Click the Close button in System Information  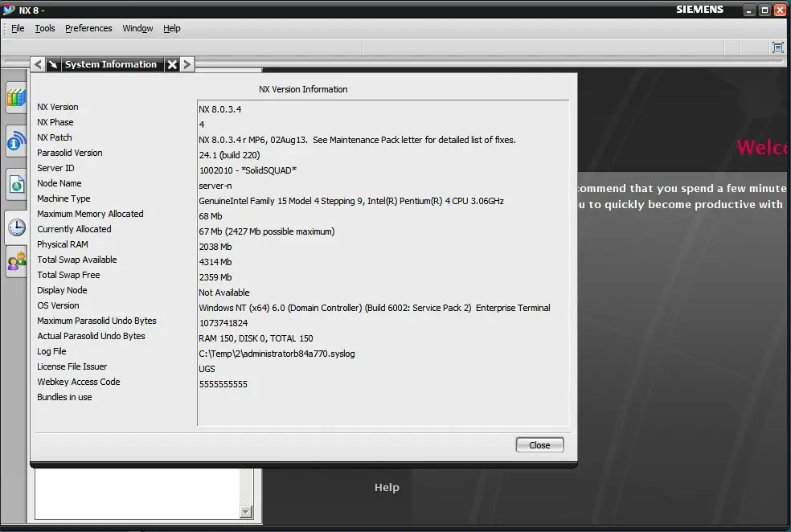(x=539, y=444)
